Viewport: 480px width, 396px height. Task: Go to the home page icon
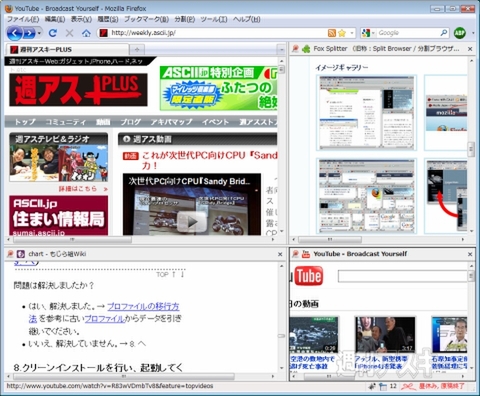[86, 33]
